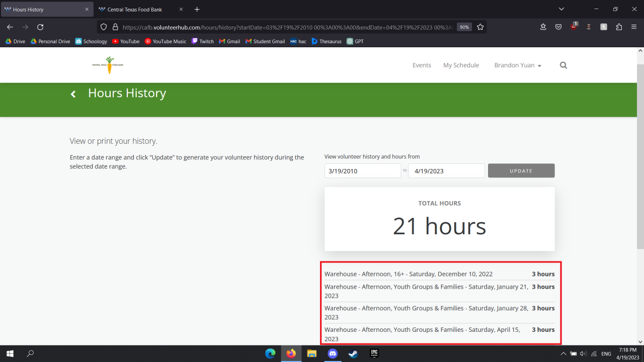Open the GPT bookmark
Image resolution: width=644 pixels, height=362 pixels.
click(355, 41)
